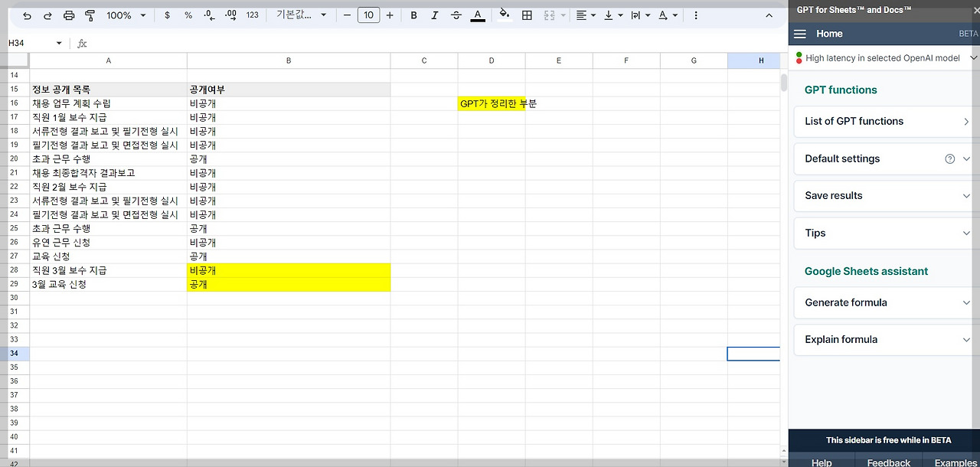Click the vertical scrollbar of the sheet

point(784,82)
